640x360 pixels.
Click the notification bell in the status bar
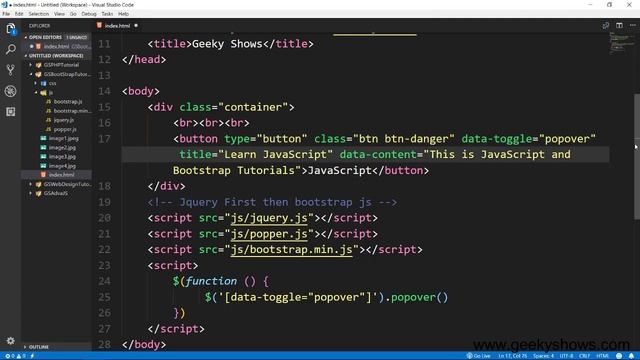click(x=631, y=356)
